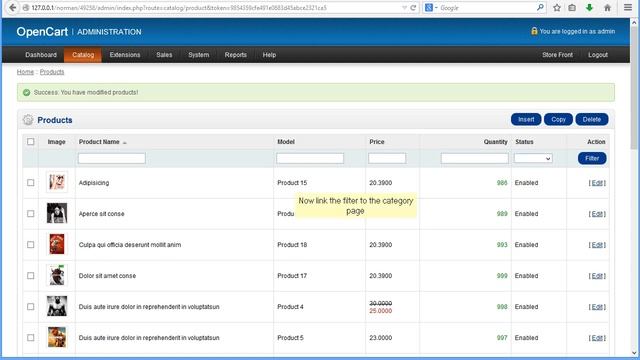Screen dimensions: 640x360
Task: Open the Dolor sit amet conse thumbnail
Action: coord(57,275)
